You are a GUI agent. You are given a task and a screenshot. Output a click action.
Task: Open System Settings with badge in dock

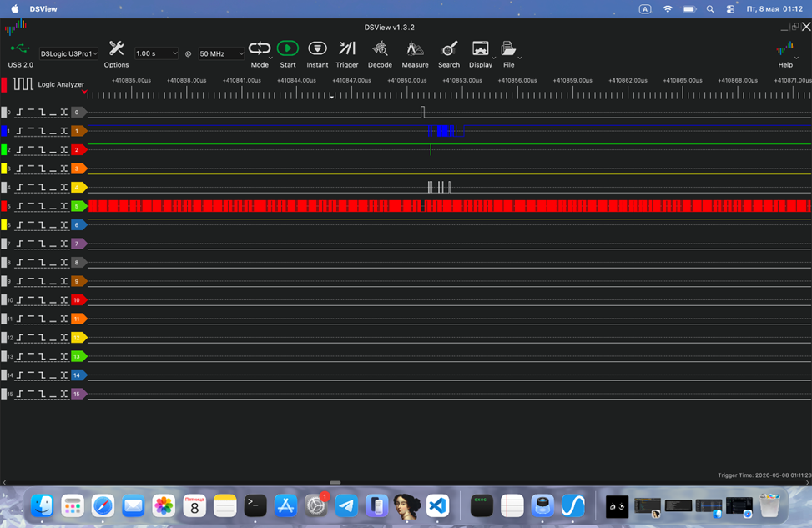point(316,505)
